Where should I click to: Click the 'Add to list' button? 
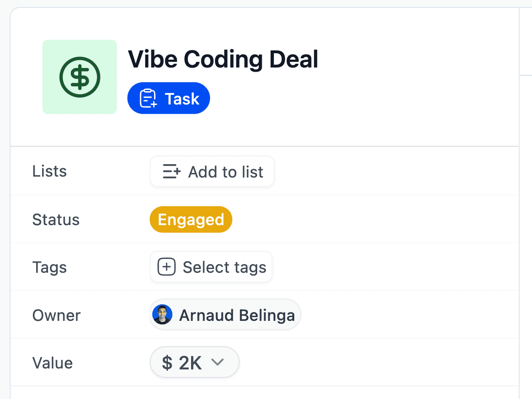click(x=212, y=171)
